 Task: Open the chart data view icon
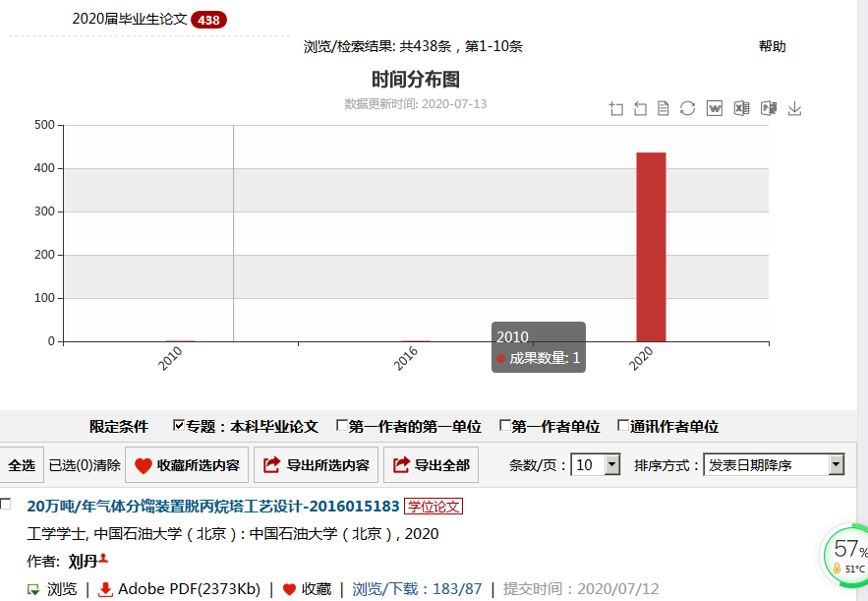click(664, 108)
